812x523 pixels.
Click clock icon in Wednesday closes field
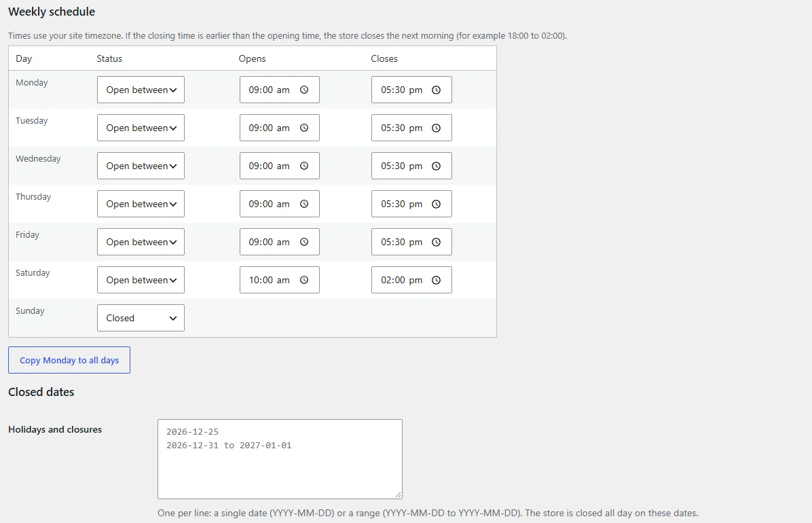[x=436, y=166]
